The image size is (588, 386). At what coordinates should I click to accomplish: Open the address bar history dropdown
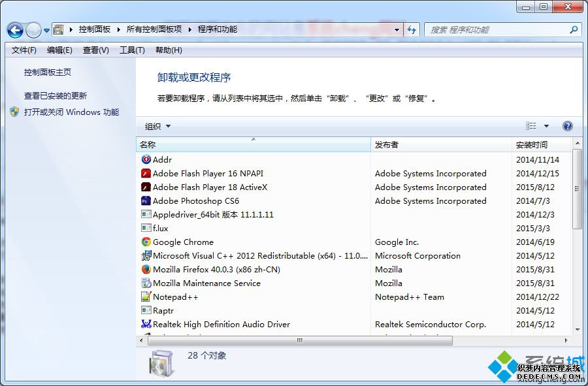pyautogui.click(x=397, y=30)
